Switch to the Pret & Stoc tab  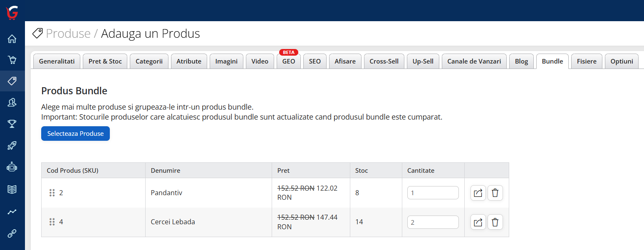pyautogui.click(x=105, y=61)
